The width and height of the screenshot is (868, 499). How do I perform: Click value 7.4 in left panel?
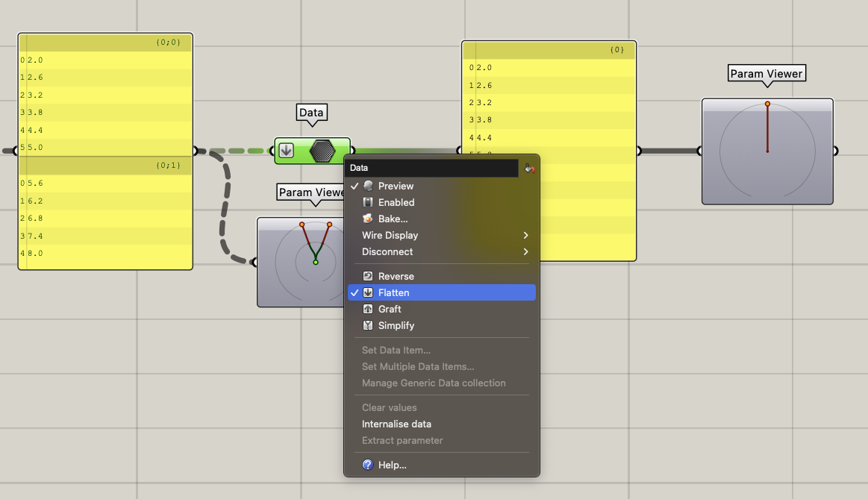pos(35,236)
